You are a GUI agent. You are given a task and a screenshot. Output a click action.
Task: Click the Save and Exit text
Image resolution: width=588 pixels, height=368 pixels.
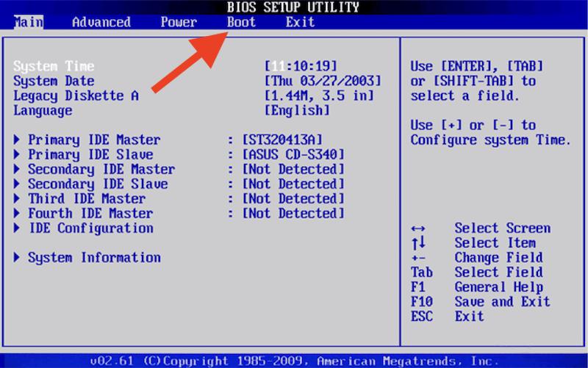pyautogui.click(x=503, y=302)
